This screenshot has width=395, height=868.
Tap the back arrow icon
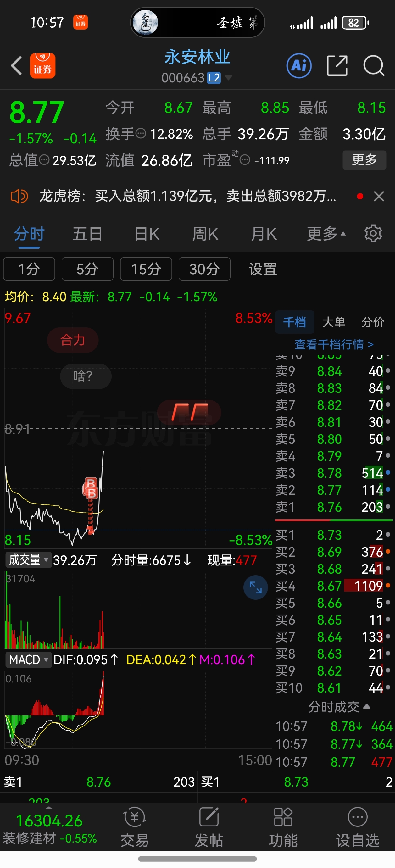[17, 65]
